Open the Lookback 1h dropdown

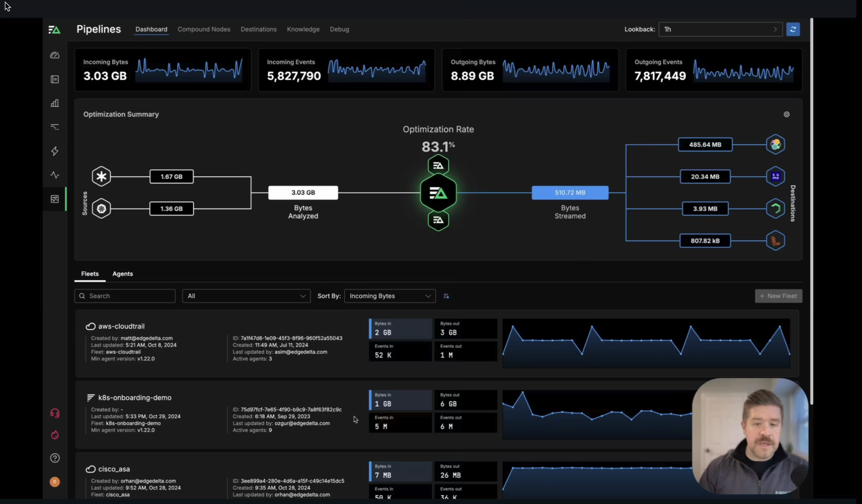720,29
